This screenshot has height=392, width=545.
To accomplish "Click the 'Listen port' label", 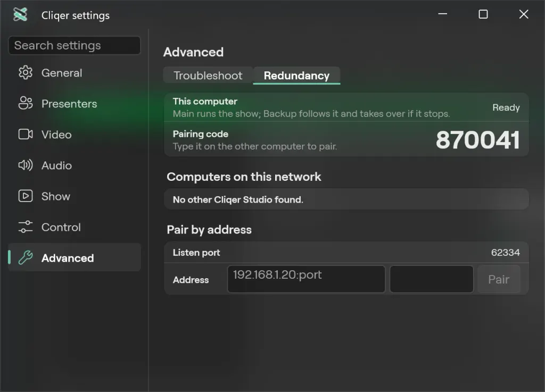I will (x=196, y=253).
